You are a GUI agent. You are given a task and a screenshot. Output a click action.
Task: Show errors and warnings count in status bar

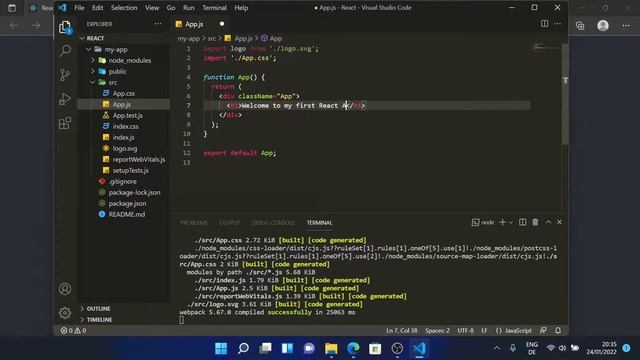(73, 330)
